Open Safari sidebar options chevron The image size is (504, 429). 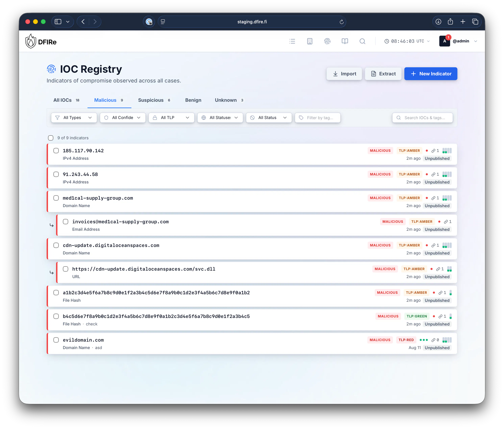pos(68,22)
